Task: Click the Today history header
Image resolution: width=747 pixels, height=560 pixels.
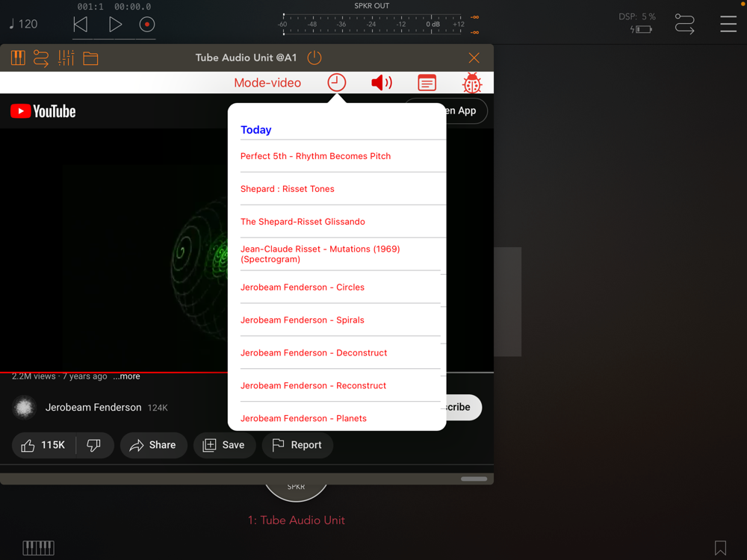Action: click(255, 129)
